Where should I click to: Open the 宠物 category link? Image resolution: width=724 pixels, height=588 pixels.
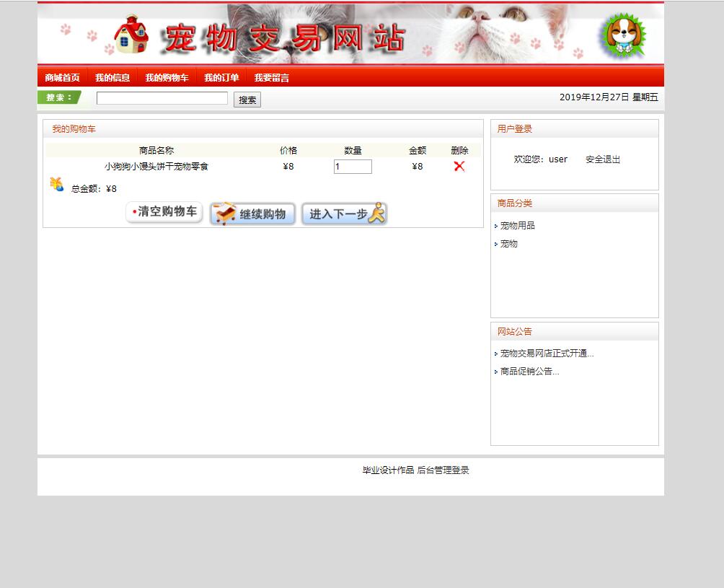[508, 244]
